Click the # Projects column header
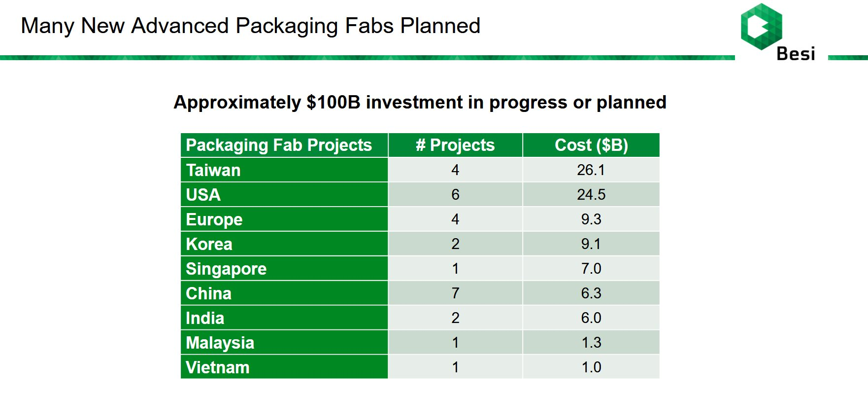868x395 pixels. (455, 145)
